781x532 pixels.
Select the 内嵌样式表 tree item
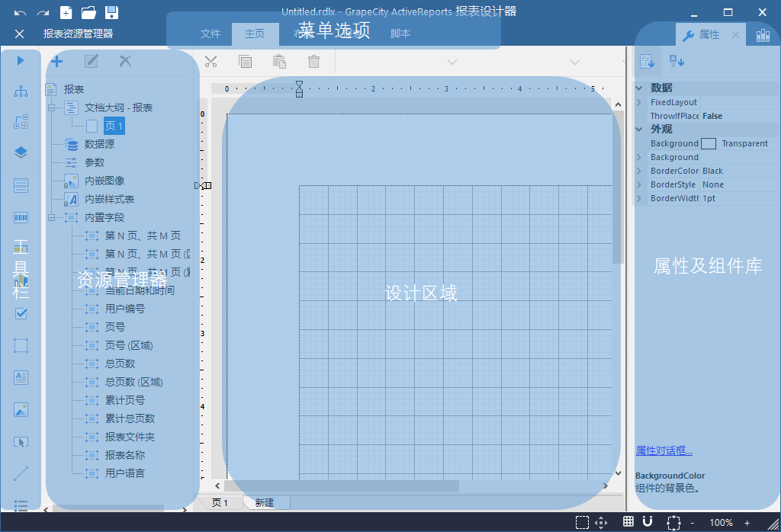pyautogui.click(x=109, y=199)
